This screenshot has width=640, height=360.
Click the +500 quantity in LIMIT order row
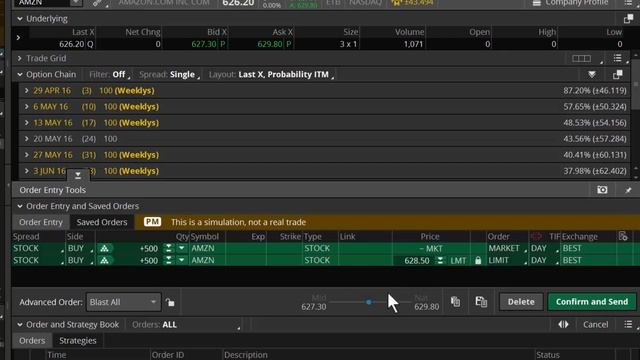pos(149,260)
